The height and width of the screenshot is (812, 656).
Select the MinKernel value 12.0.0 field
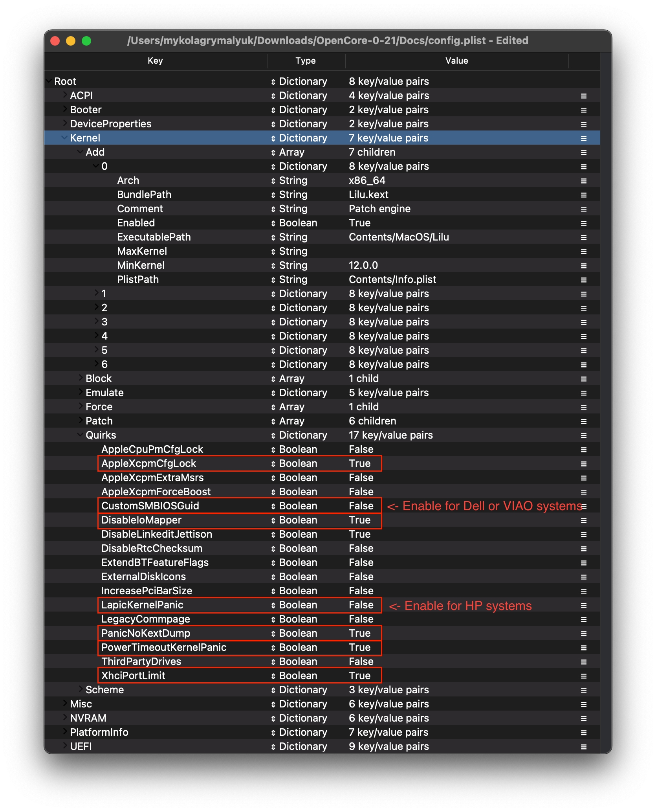click(363, 266)
